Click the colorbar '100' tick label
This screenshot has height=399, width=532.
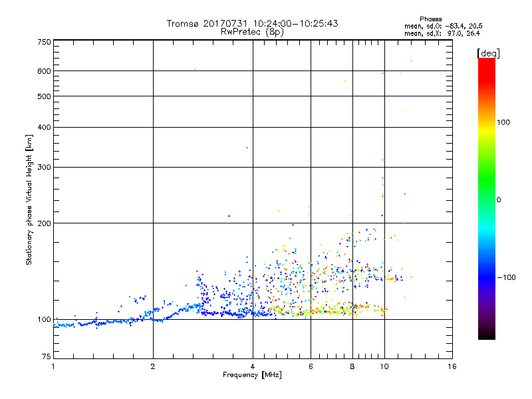503,122
